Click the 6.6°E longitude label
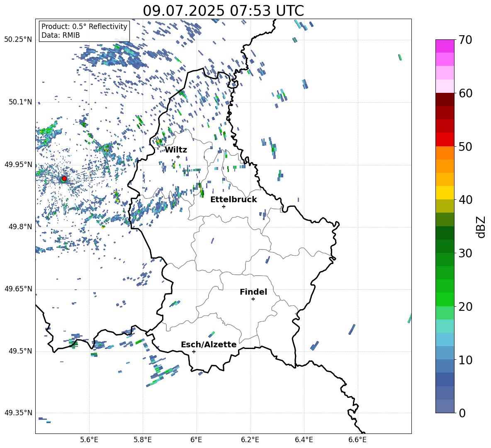This screenshot has width=491, height=448. click(357, 440)
